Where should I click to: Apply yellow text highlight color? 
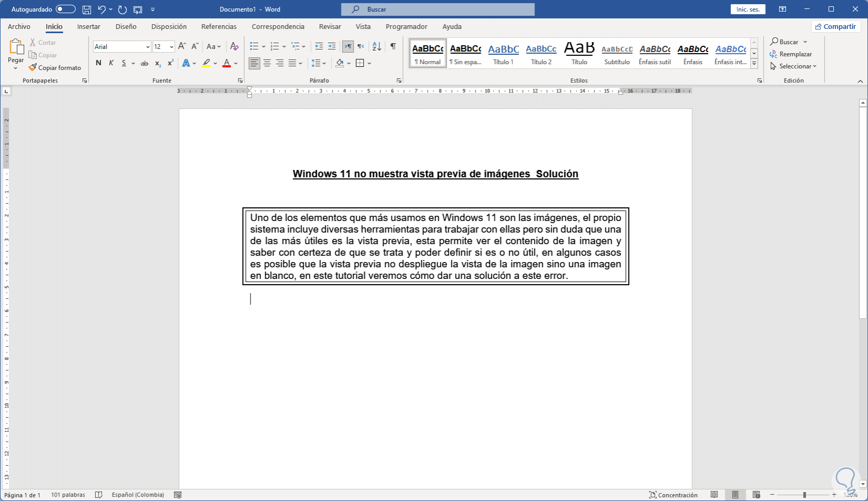206,63
